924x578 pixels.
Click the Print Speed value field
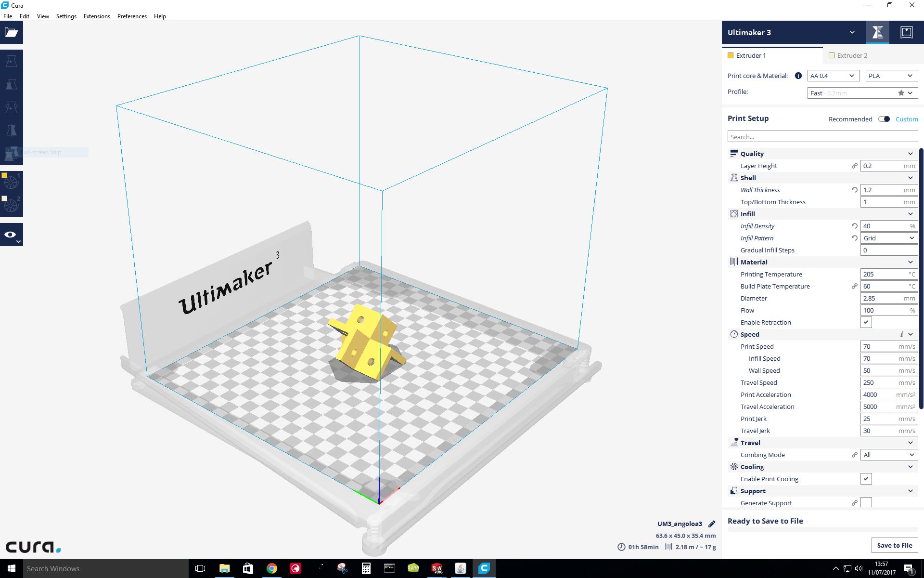[889, 346]
